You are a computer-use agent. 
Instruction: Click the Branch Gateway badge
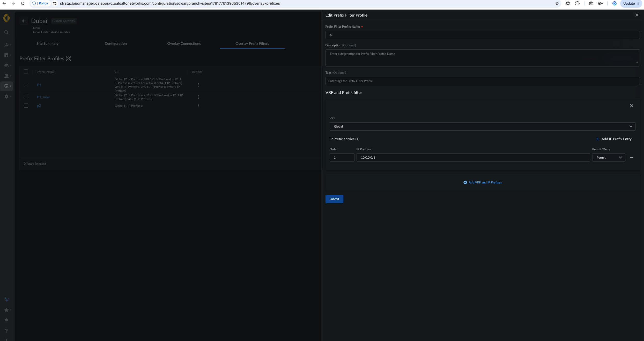pyautogui.click(x=64, y=21)
